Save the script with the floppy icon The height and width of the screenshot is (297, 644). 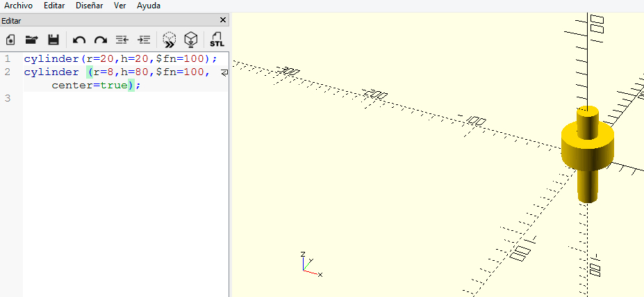pyautogui.click(x=53, y=40)
